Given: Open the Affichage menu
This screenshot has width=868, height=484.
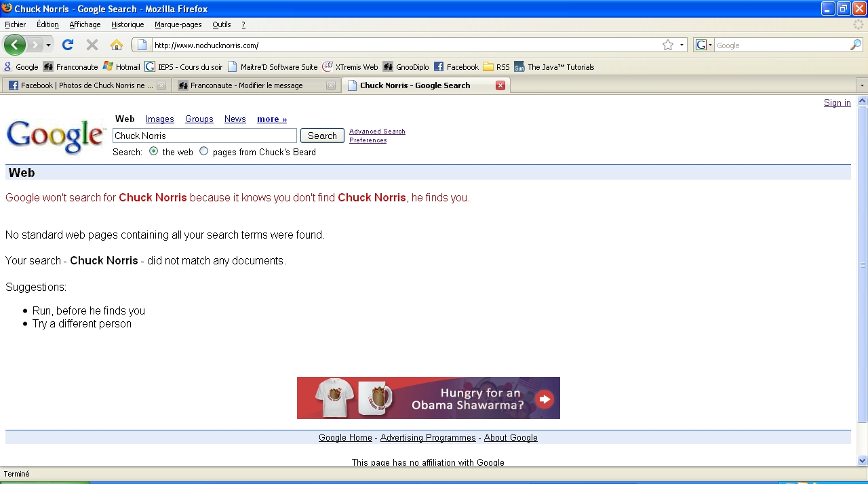Looking at the screenshot, I should pyautogui.click(x=85, y=24).
